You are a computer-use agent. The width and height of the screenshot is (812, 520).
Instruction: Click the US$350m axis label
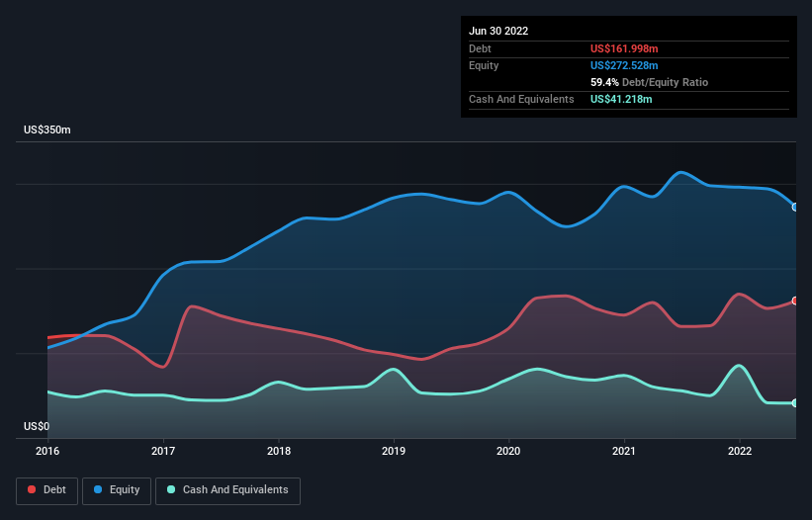coord(47,130)
